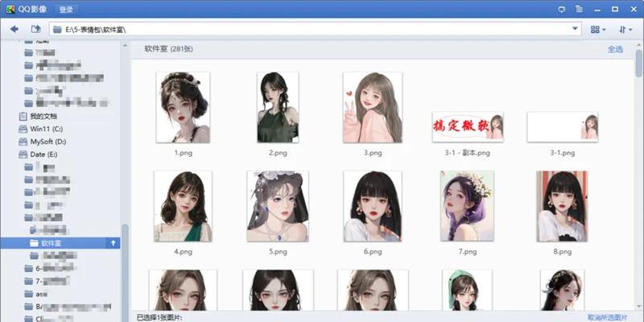Select the 1.png thumbnail

tap(184, 108)
